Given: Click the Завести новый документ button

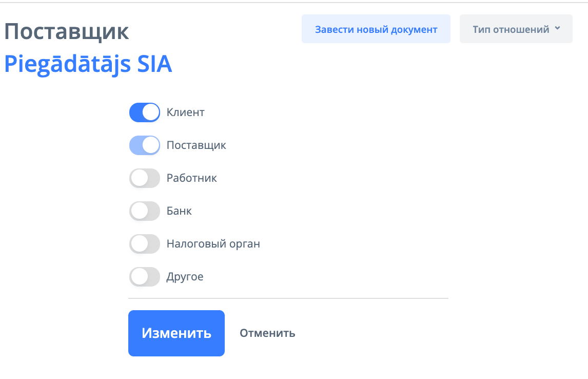Looking at the screenshot, I should coord(376,29).
